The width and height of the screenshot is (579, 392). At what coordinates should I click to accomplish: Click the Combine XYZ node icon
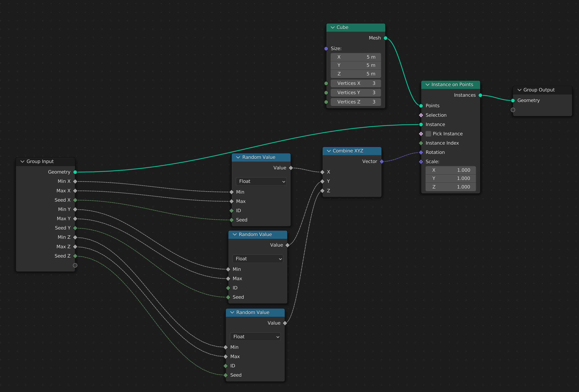(x=330, y=150)
